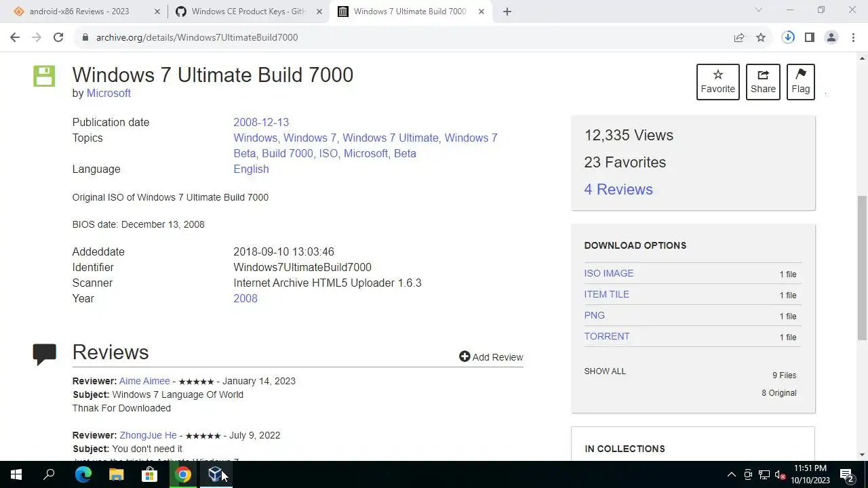Open Microsoft Store from taskbar
The height and width of the screenshot is (488, 868).
click(x=149, y=474)
